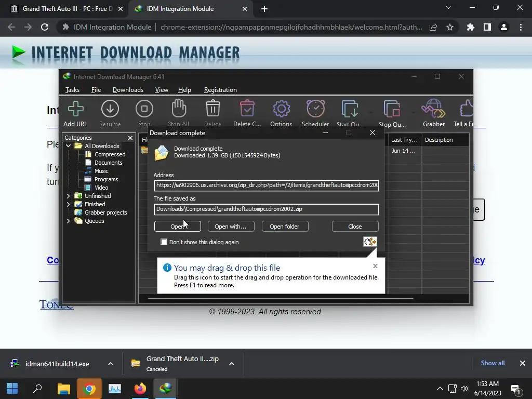
Task: Open the Downloads menu
Action: (x=128, y=90)
